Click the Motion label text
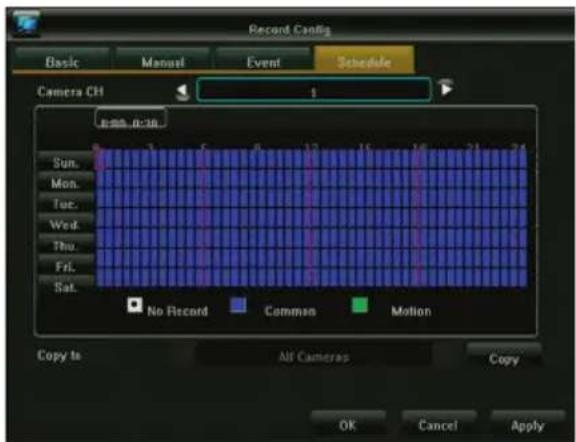Screen dimensions: 576x442 (x=411, y=311)
